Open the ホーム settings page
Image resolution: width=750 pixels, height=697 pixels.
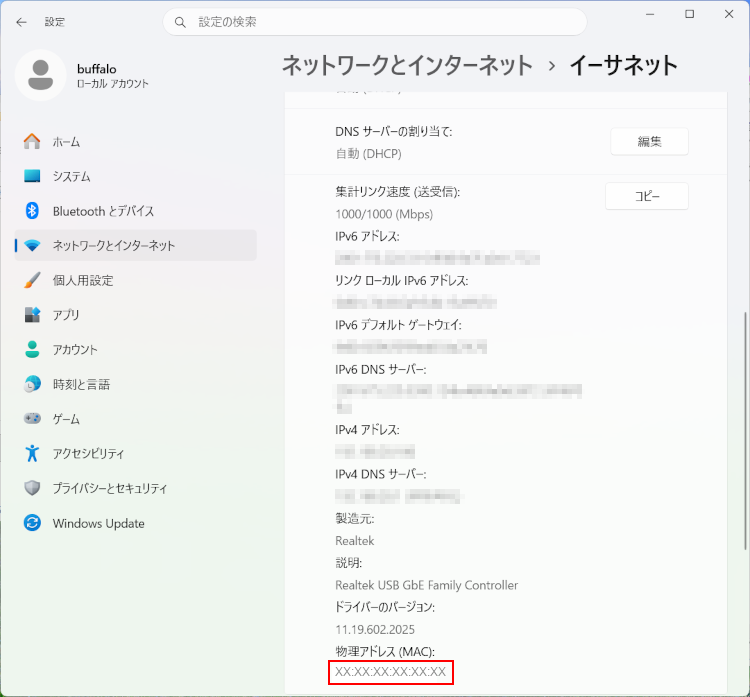[136, 142]
